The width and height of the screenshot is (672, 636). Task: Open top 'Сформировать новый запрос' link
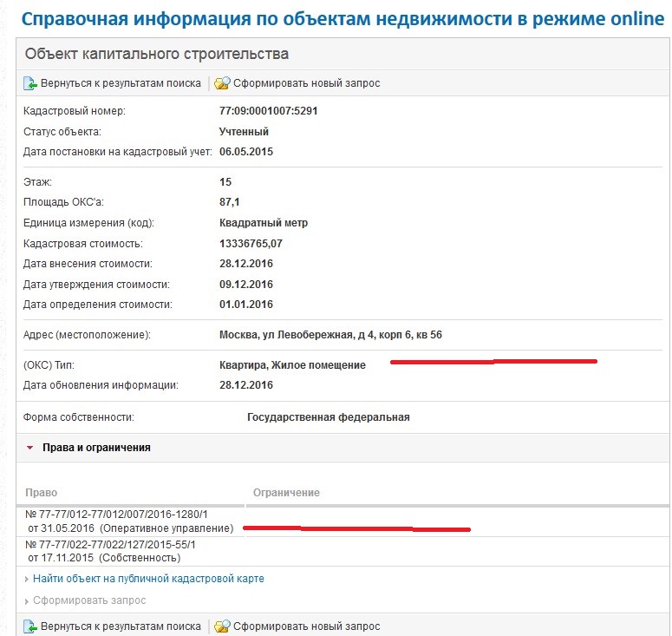(306, 83)
